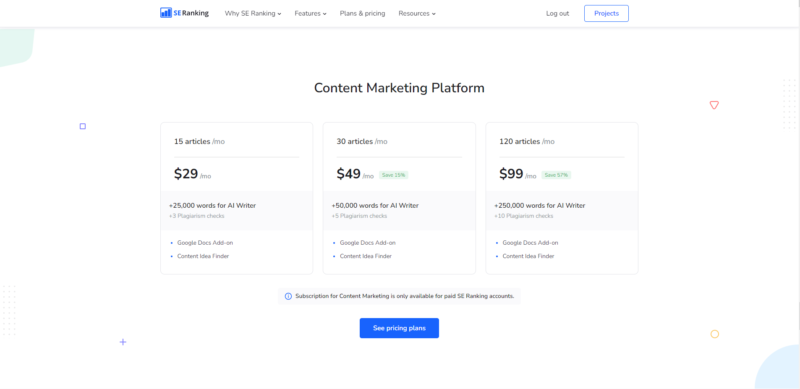The width and height of the screenshot is (800, 389).
Task: Expand the Resources dropdown
Action: [x=417, y=13]
